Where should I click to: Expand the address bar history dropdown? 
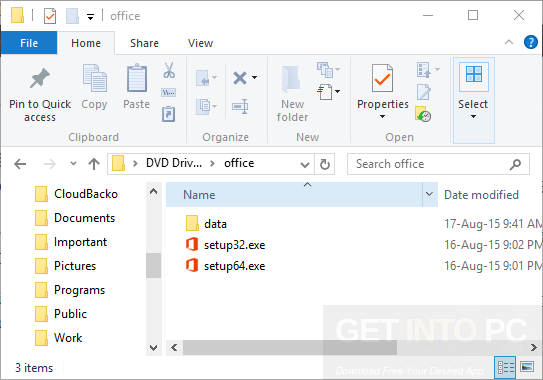pos(305,165)
